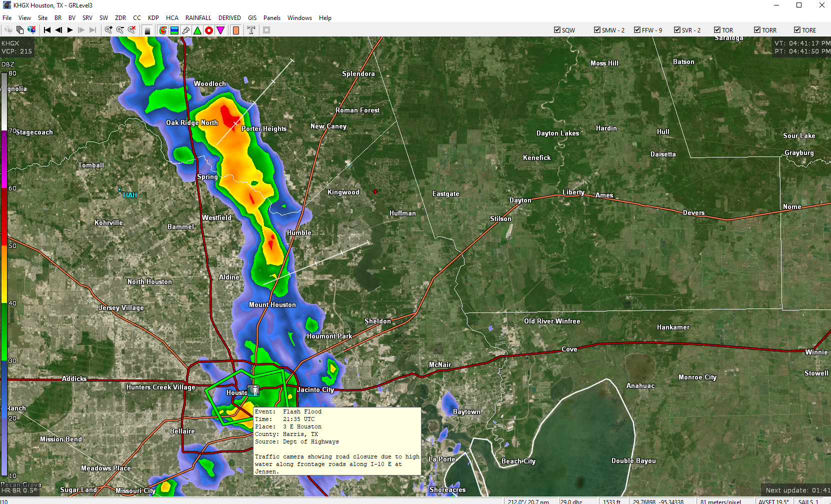Toggle the TORR checkbox
Image resolution: width=831 pixels, height=504 pixels.
[757, 30]
